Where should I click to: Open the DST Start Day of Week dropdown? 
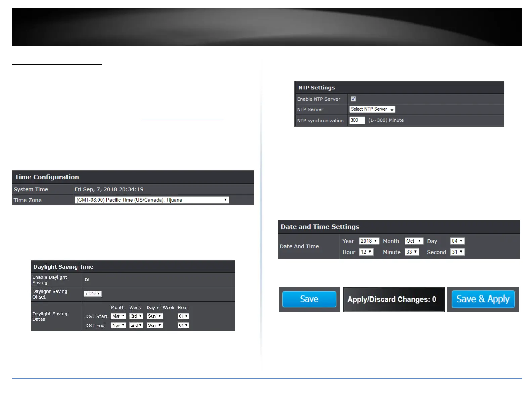[x=154, y=316]
